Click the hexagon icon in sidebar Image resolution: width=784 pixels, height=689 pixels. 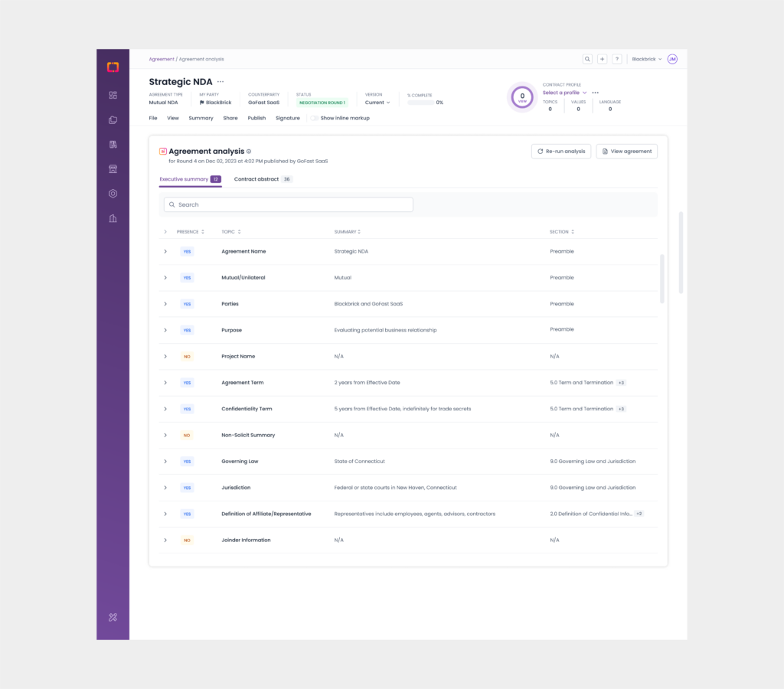pos(113,194)
